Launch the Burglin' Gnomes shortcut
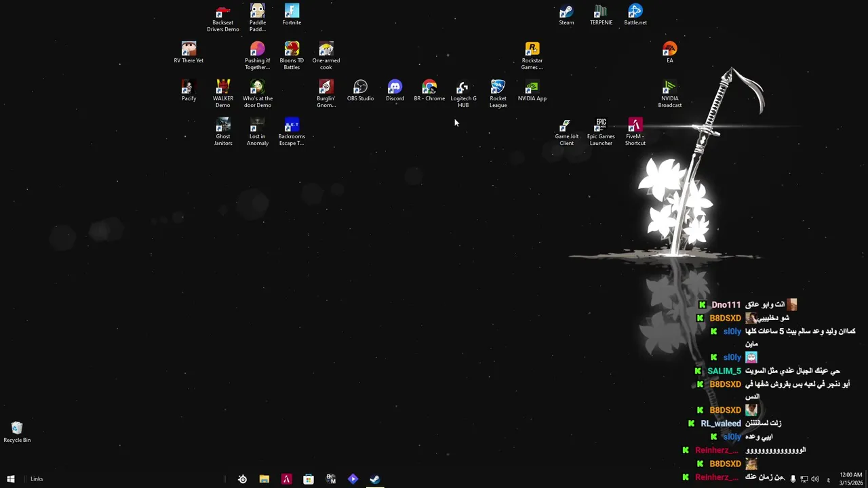This screenshot has width=868, height=488. [326, 94]
